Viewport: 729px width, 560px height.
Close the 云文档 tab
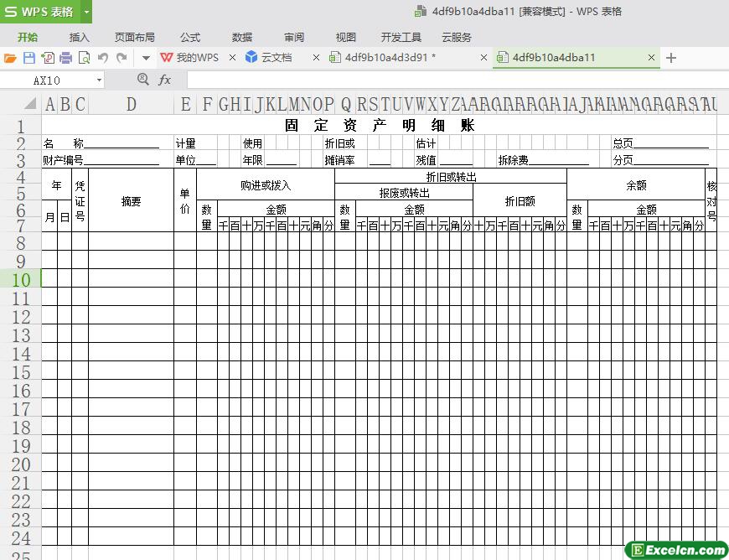[x=316, y=58]
